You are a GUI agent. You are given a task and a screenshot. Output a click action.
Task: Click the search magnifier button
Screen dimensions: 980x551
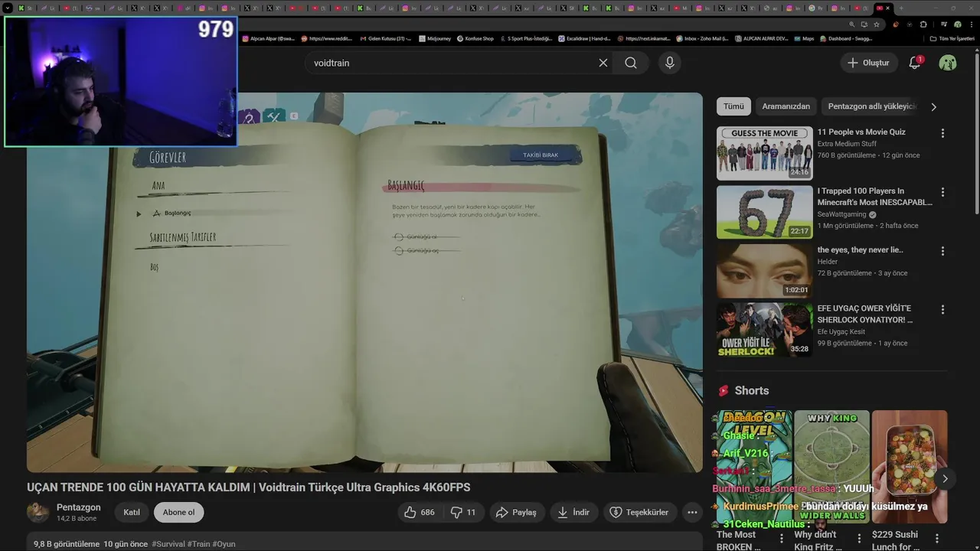[631, 63]
